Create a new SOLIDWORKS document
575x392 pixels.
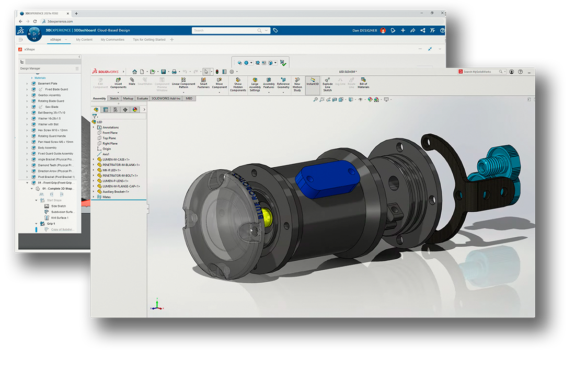click(x=142, y=72)
